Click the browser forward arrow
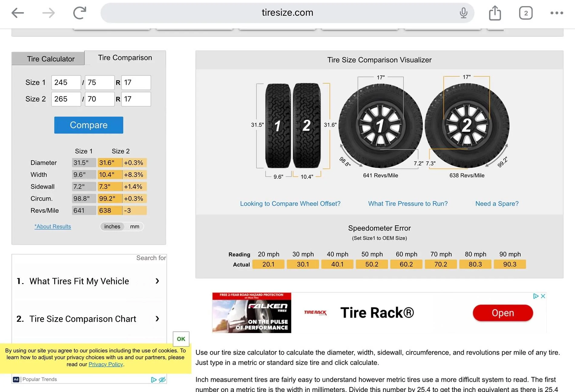Viewport: 575px width, 392px height. pyautogui.click(x=48, y=13)
